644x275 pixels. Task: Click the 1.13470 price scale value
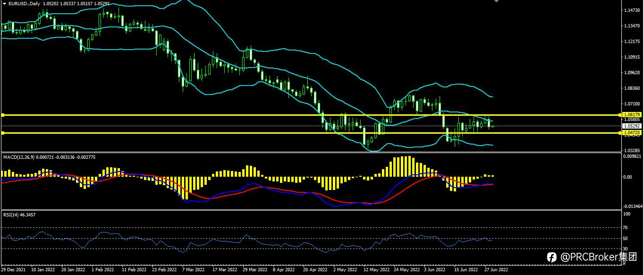[632, 26]
